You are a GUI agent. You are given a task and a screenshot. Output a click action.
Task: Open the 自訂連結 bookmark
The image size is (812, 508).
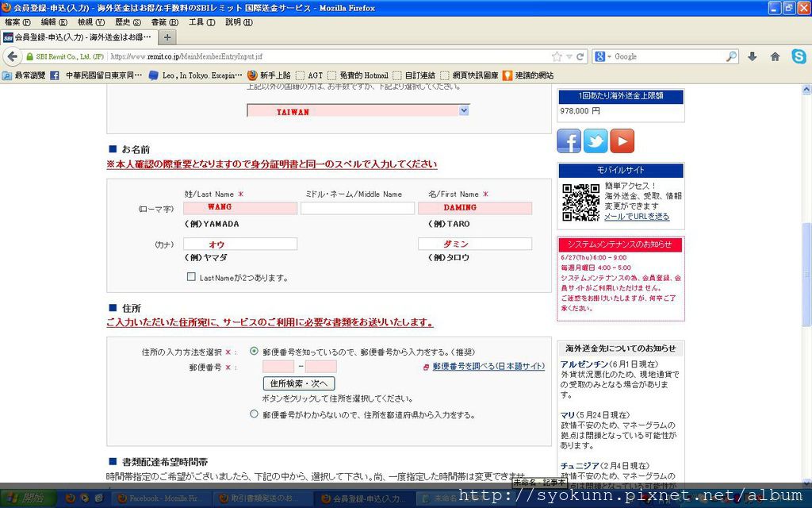[414, 75]
